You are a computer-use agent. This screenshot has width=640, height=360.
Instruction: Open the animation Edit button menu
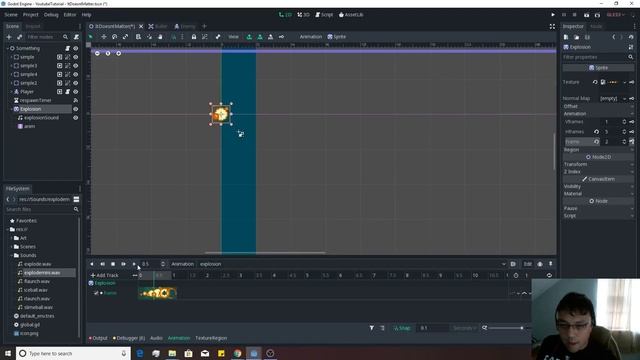coord(527,264)
